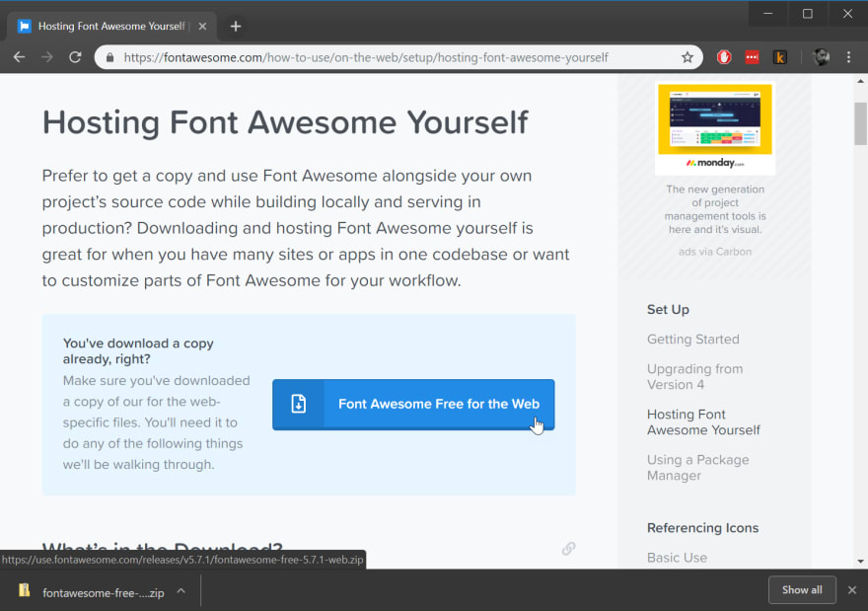Click the main page heading text

point(285,122)
